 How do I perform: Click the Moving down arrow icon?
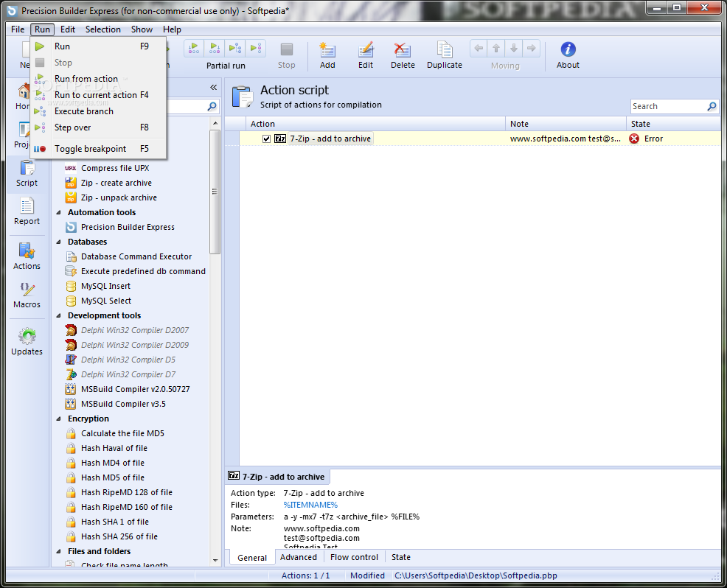[514, 48]
